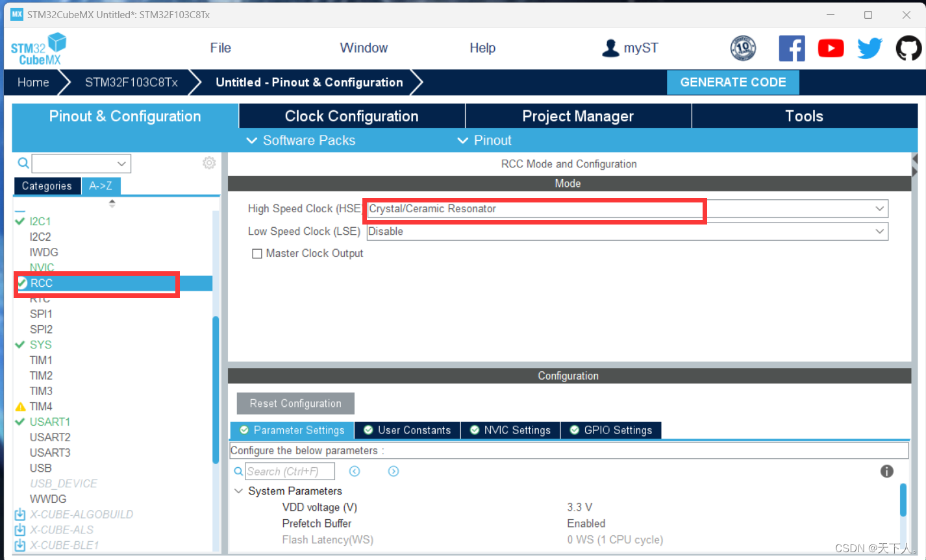This screenshot has height=560, width=926.
Task: Click the VDD voltage value 3.3 V
Action: pyautogui.click(x=579, y=507)
